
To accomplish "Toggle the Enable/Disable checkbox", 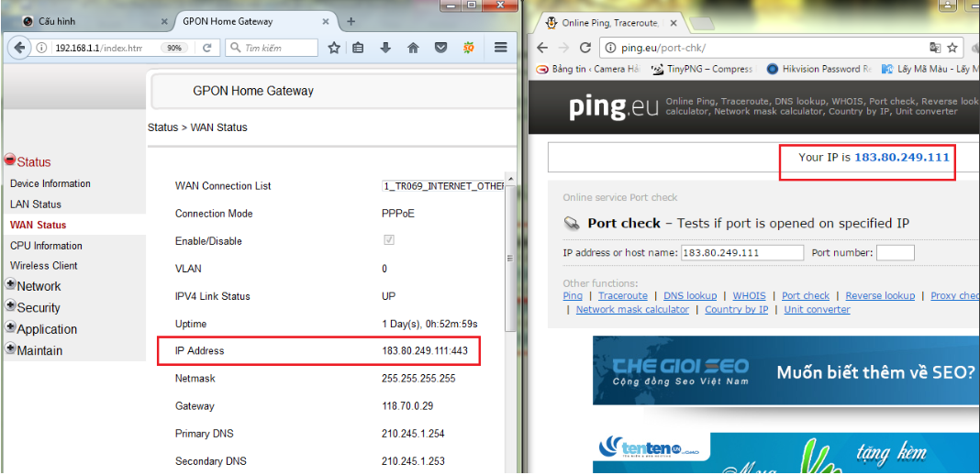I will tap(389, 240).
